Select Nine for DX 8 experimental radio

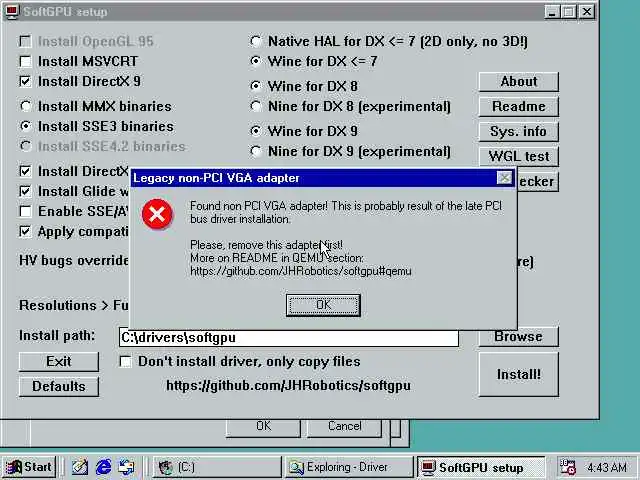point(256,107)
